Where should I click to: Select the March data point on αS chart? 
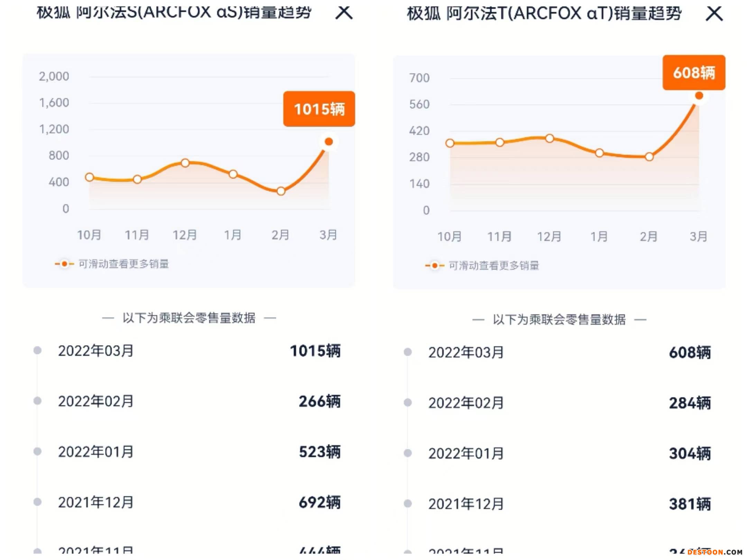(329, 142)
